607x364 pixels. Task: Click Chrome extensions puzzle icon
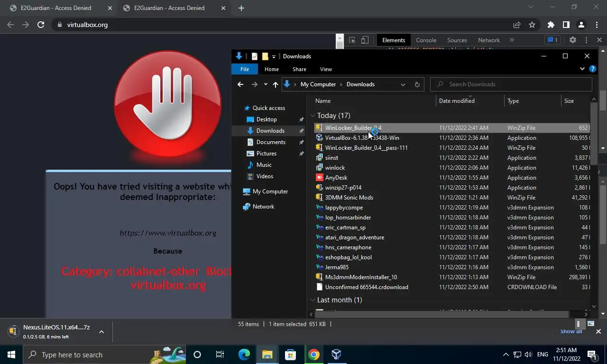pyautogui.click(x=551, y=25)
